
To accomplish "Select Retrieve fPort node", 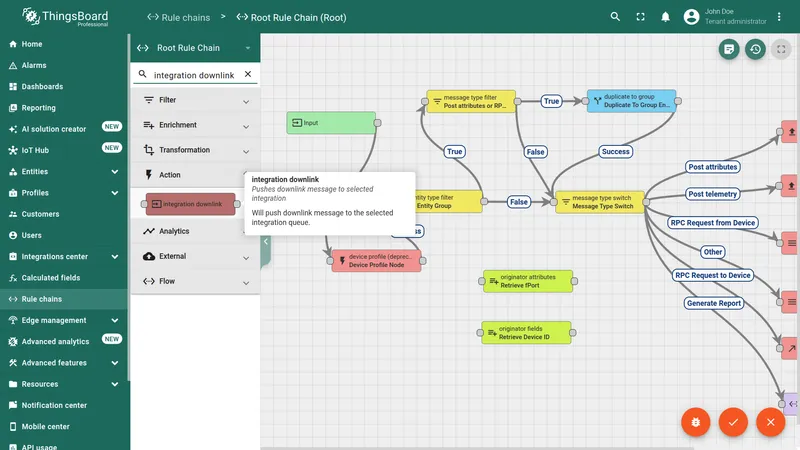I will pyautogui.click(x=528, y=281).
